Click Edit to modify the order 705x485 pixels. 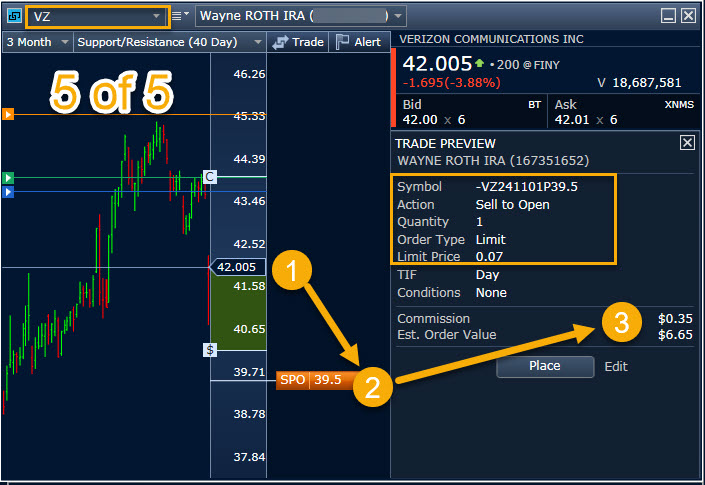point(616,366)
